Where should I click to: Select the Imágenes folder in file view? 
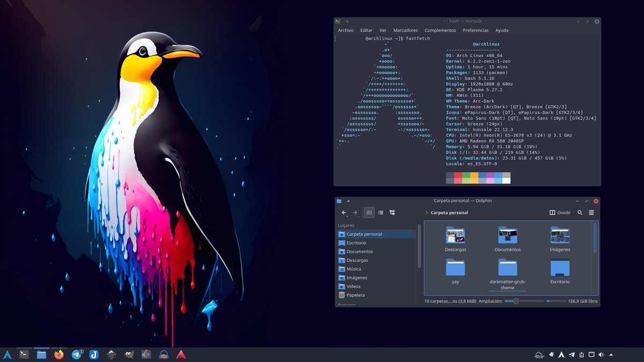(560, 239)
